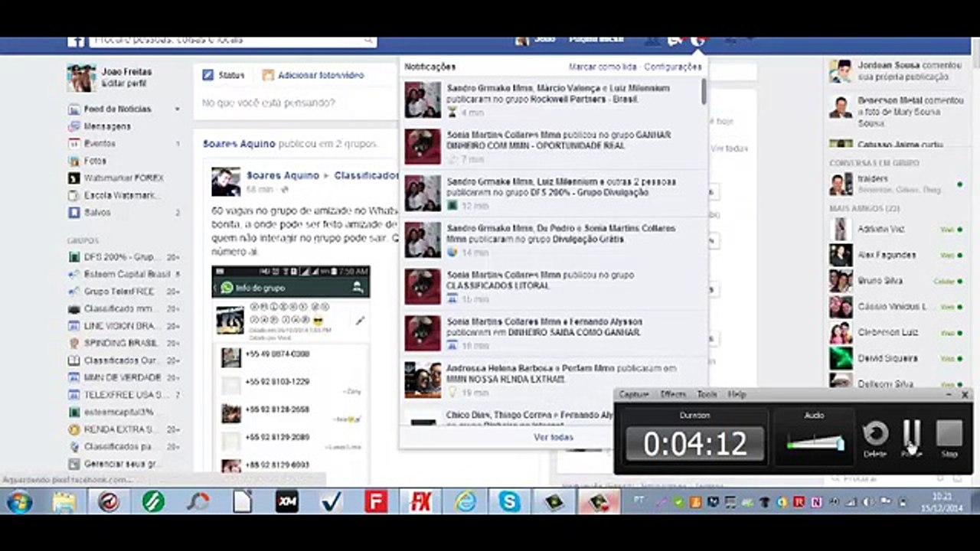Open the messages icon in top bar

675,41
